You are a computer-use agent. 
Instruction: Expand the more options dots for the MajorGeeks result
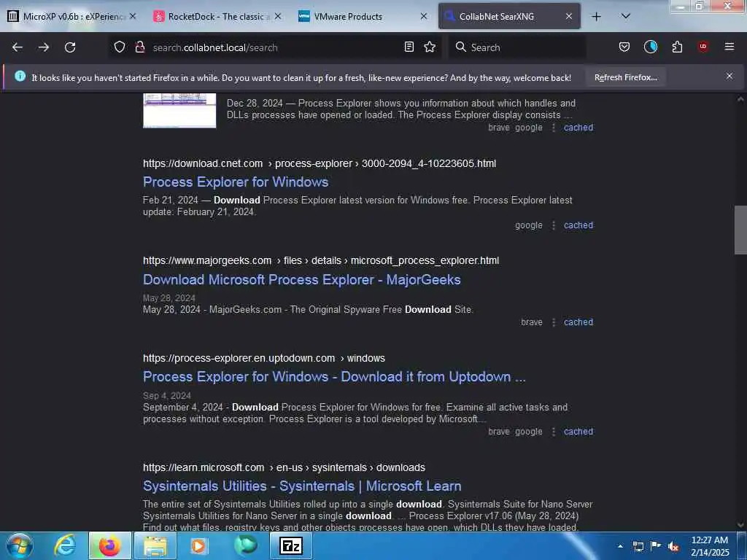click(x=553, y=322)
